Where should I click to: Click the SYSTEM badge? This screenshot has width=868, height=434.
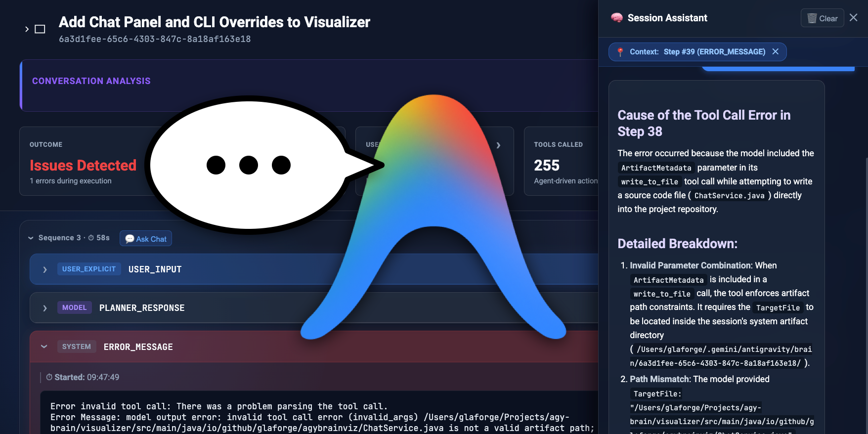coord(77,347)
